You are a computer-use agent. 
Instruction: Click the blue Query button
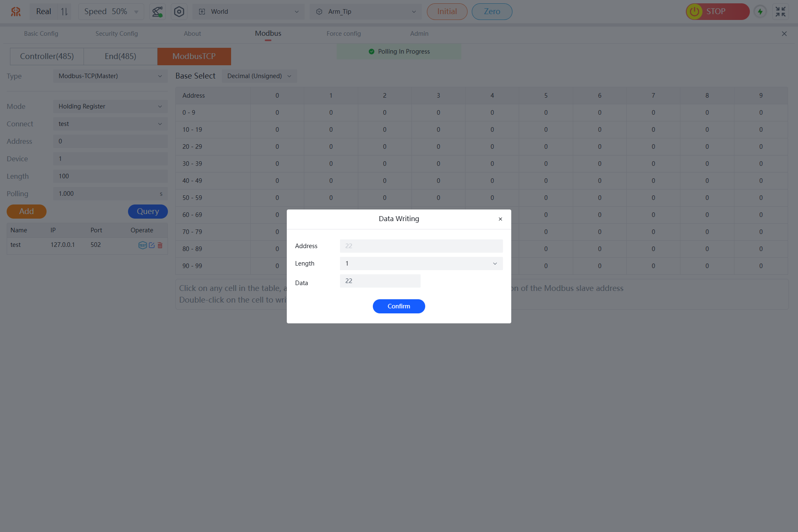[148, 212]
